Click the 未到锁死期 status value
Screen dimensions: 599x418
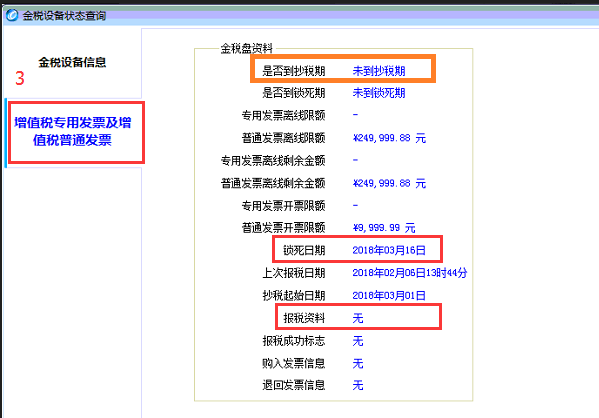tap(379, 93)
